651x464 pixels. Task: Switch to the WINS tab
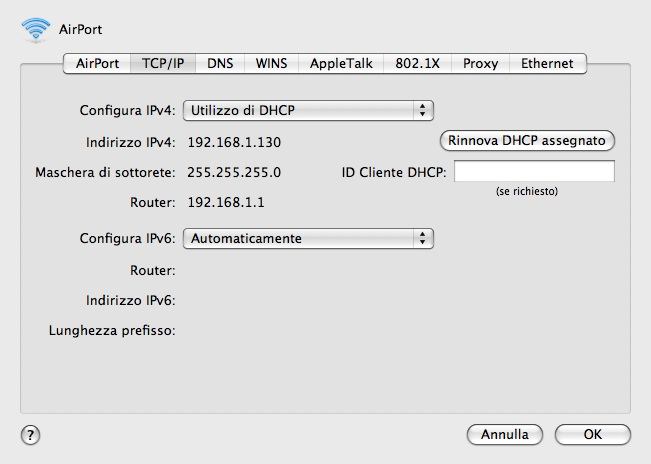[272, 63]
